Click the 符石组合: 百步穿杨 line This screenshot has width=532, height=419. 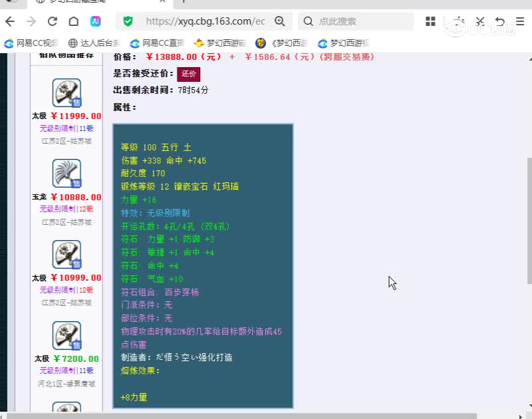[x=160, y=292]
